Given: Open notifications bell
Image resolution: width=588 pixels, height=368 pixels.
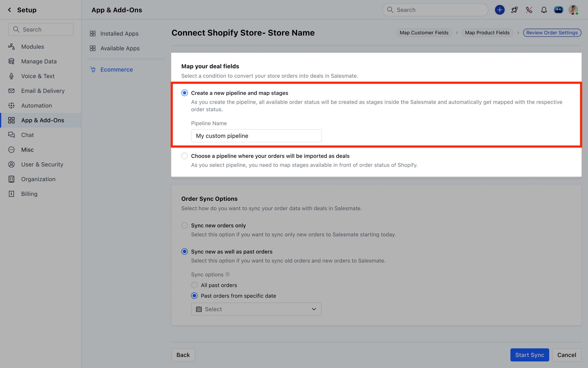Looking at the screenshot, I should pyautogui.click(x=544, y=10).
